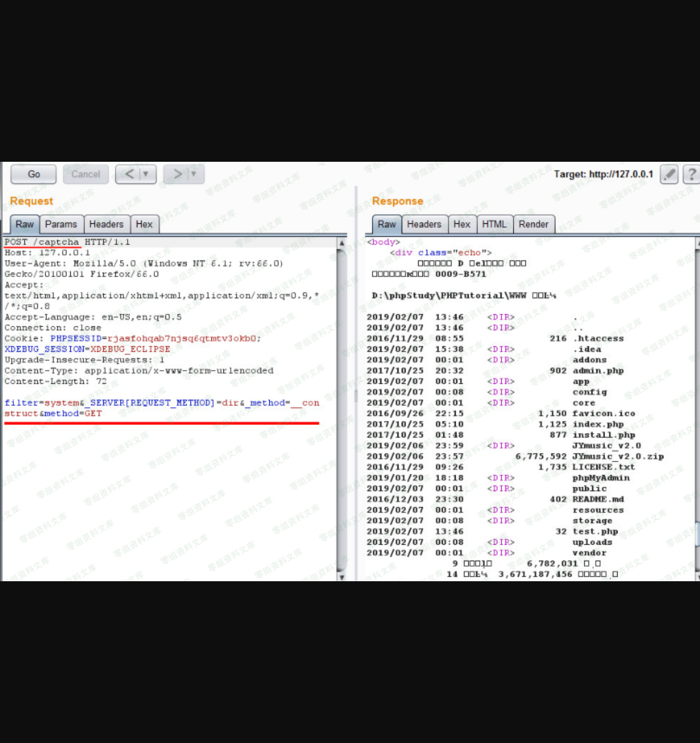
Task: Open the Response Headers tab
Action: (x=424, y=224)
